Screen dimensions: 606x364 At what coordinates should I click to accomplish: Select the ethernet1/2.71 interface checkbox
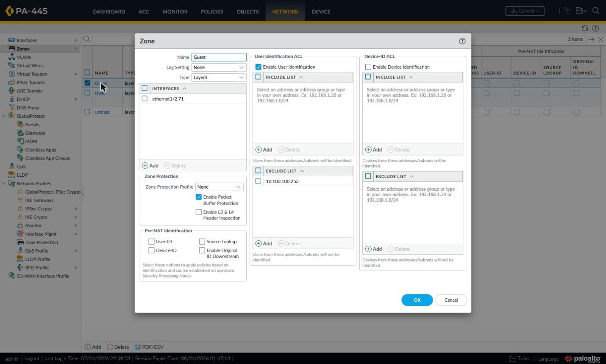[x=145, y=99]
